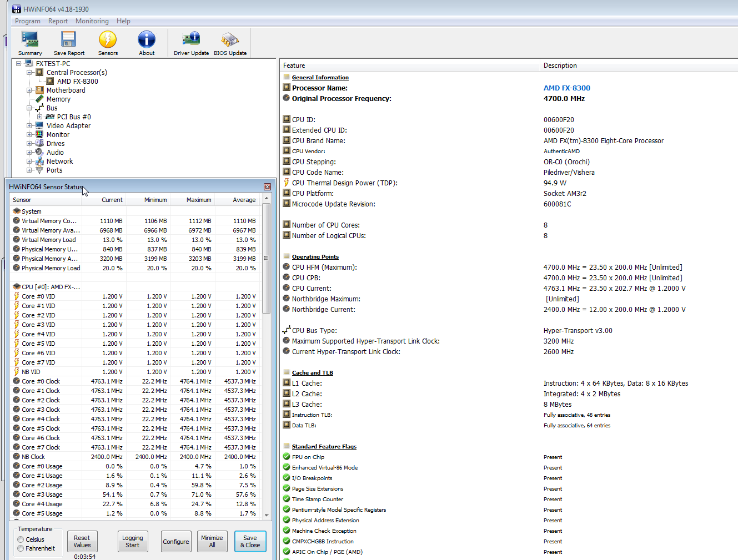Viewport: 738px width, 560px height.
Task: Click the Maximum column header
Action: pos(193,200)
